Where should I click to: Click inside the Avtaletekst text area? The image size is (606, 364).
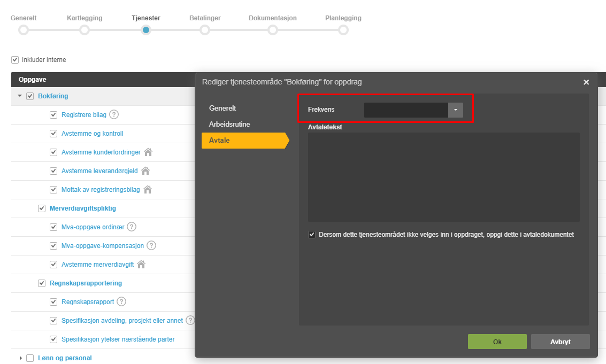pyautogui.click(x=444, y=177)
